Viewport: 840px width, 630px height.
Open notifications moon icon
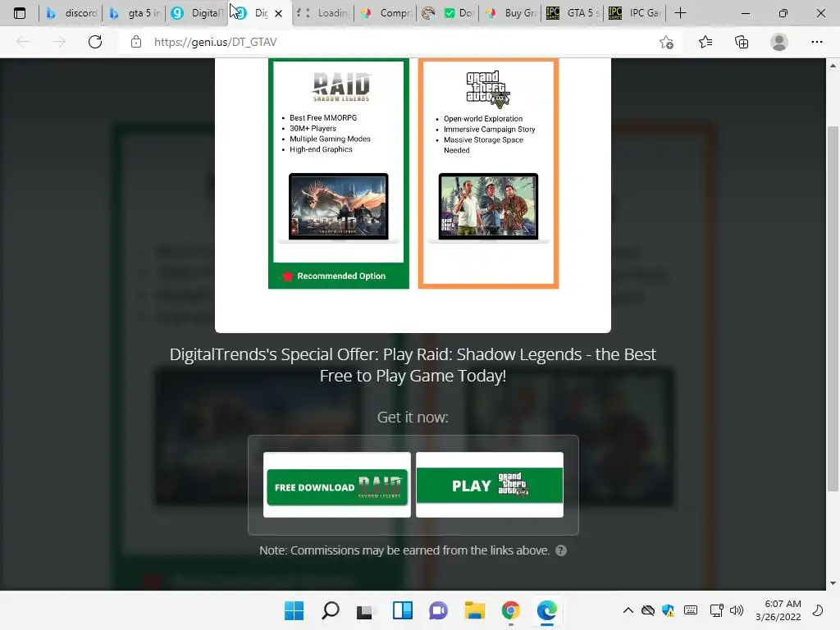[818, 610]
